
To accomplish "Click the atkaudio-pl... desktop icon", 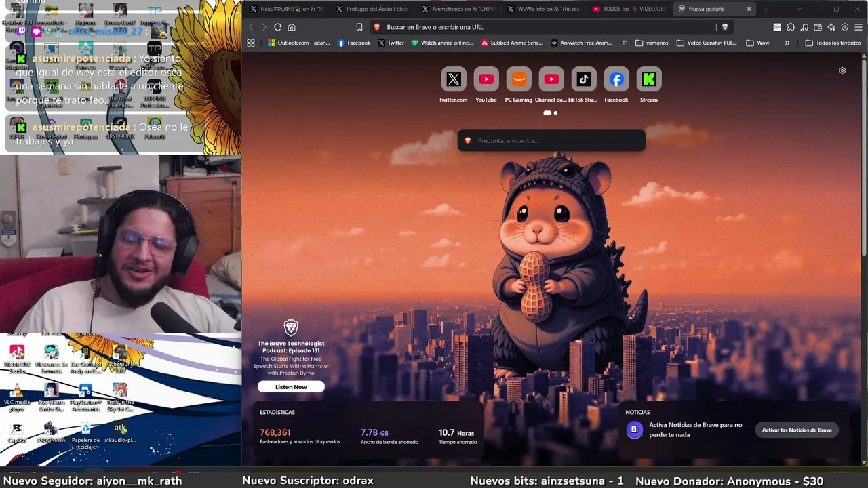I will (x=120, y=432).
